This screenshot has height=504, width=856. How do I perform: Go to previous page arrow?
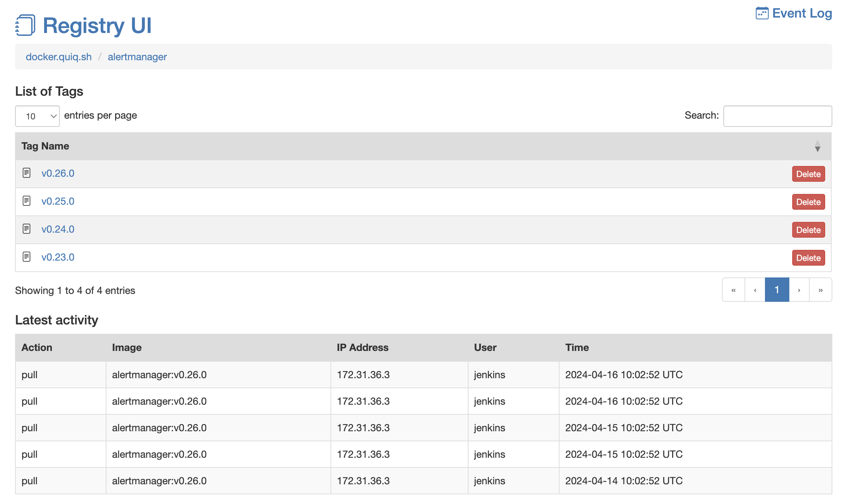[755, 290]
